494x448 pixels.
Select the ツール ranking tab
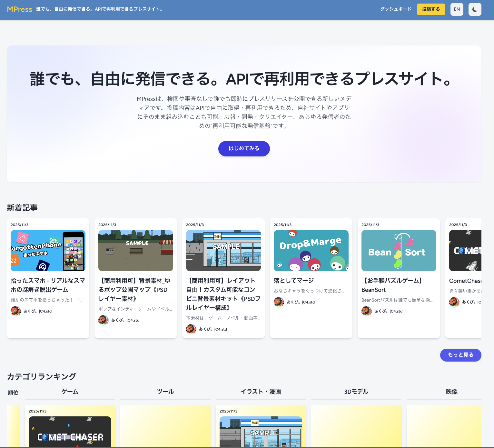coord(165,392)
